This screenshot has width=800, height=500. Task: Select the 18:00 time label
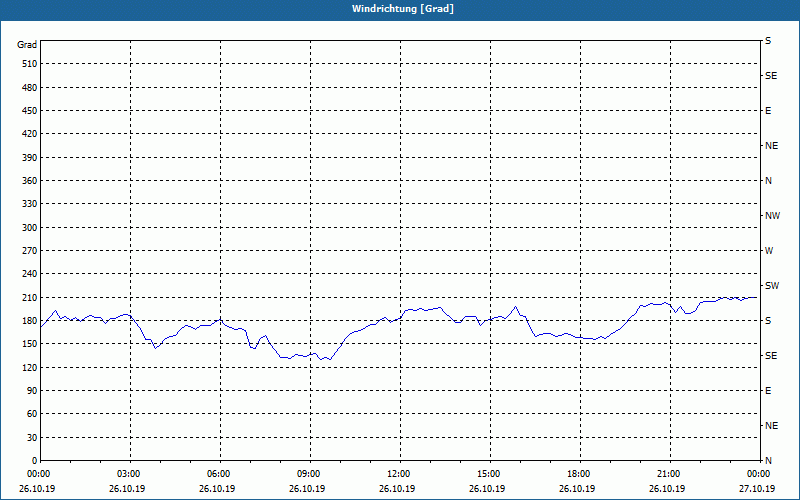point(580,474)
